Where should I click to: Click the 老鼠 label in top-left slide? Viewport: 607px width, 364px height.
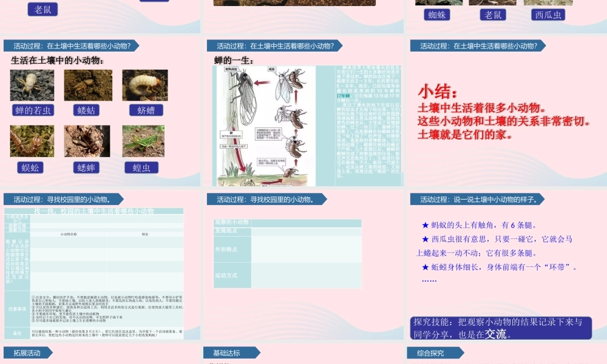[42, 9]
